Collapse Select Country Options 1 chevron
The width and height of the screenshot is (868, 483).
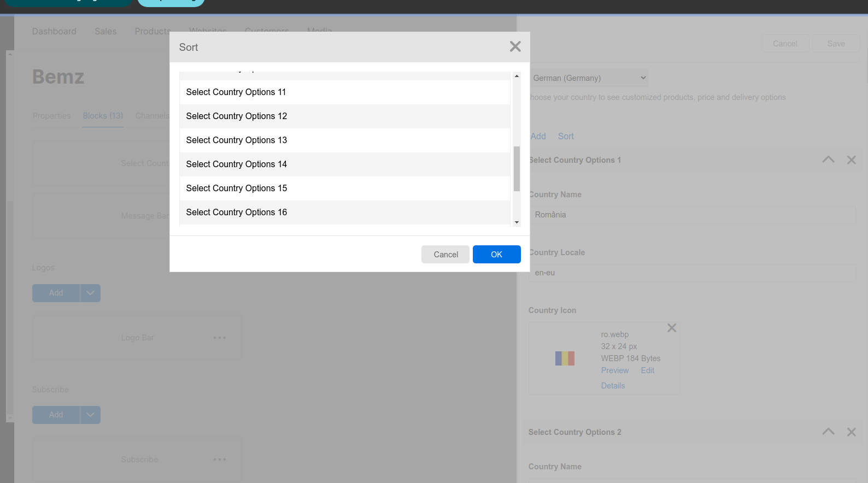[828, 160]
